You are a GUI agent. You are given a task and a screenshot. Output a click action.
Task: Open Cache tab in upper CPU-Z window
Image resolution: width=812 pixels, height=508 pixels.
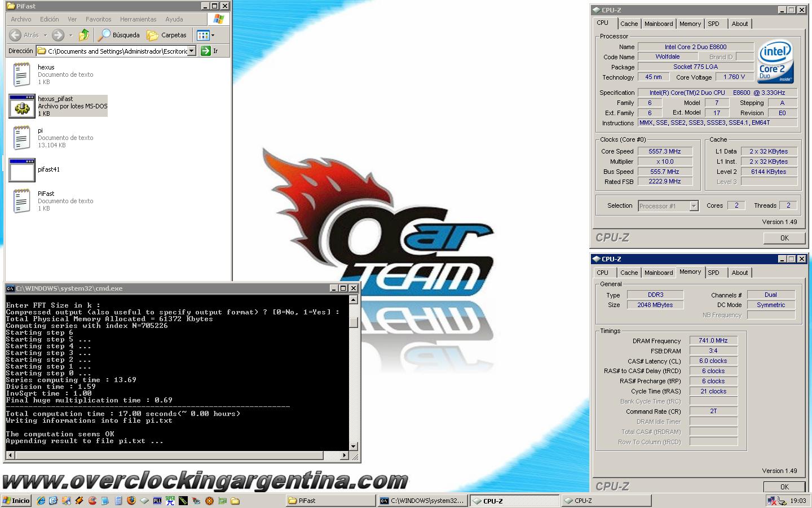[x=629, y=24]
